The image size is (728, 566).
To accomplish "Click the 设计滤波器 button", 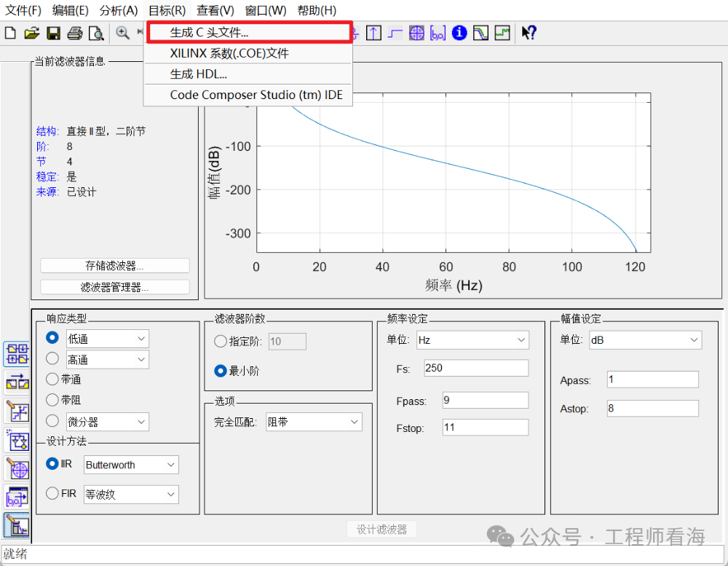I will [x=381, y=530].
